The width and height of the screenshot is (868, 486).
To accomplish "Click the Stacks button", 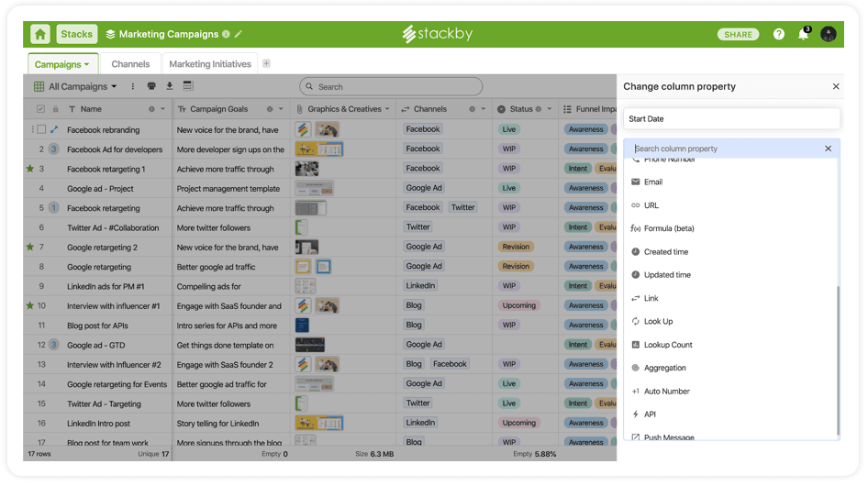I will (77, 34).
